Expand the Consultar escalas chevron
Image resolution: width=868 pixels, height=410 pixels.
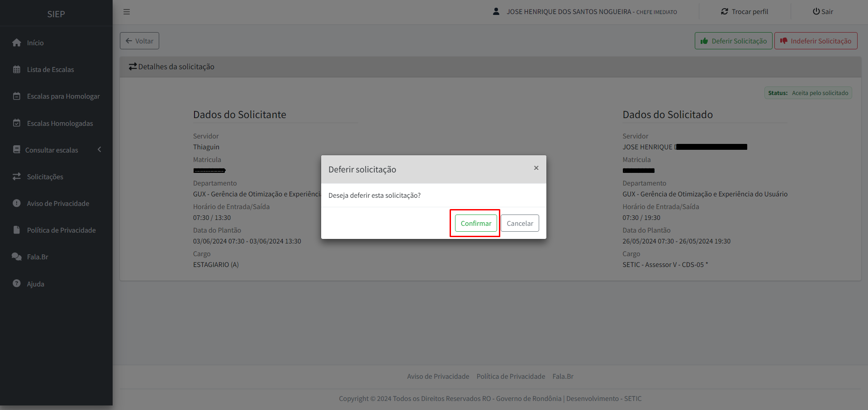coord(100,149)
